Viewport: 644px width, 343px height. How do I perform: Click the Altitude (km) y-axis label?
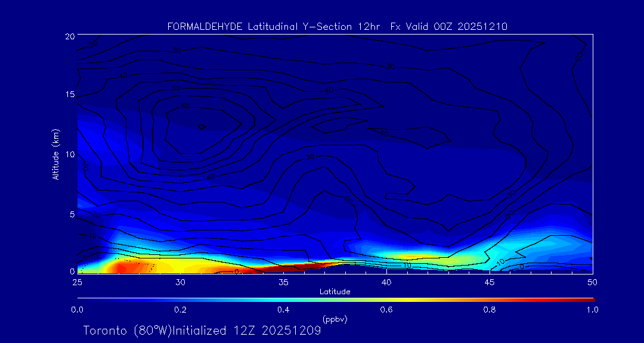[x=55, y=154]
